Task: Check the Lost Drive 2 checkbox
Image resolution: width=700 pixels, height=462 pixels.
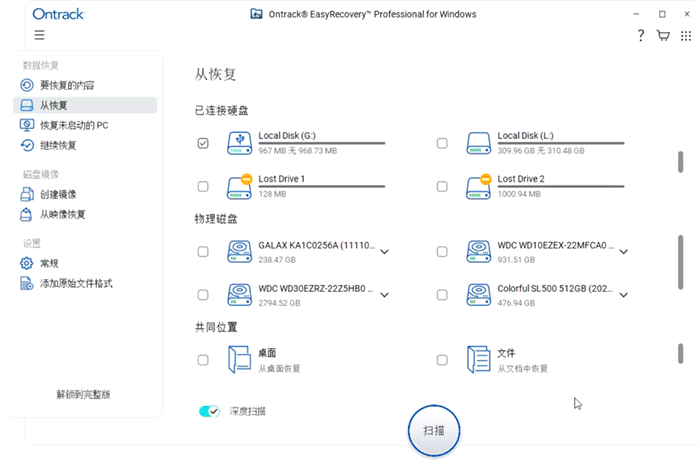Action: (442, 186)
